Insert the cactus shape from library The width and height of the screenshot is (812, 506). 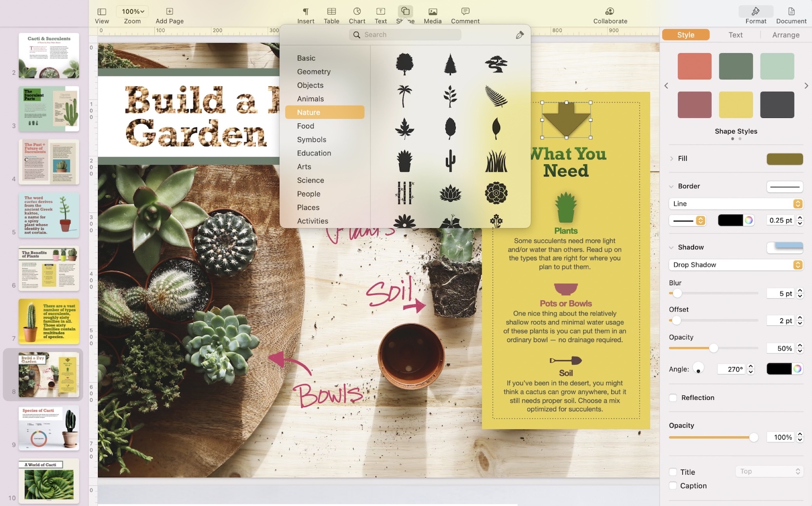point(450,161)
